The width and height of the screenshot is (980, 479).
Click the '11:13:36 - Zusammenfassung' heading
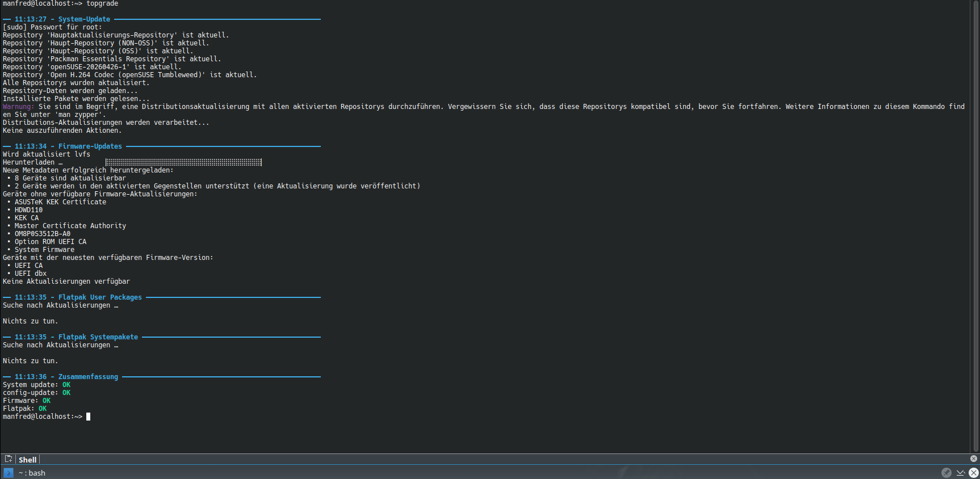pyautogui.click(x=66, y=377)
